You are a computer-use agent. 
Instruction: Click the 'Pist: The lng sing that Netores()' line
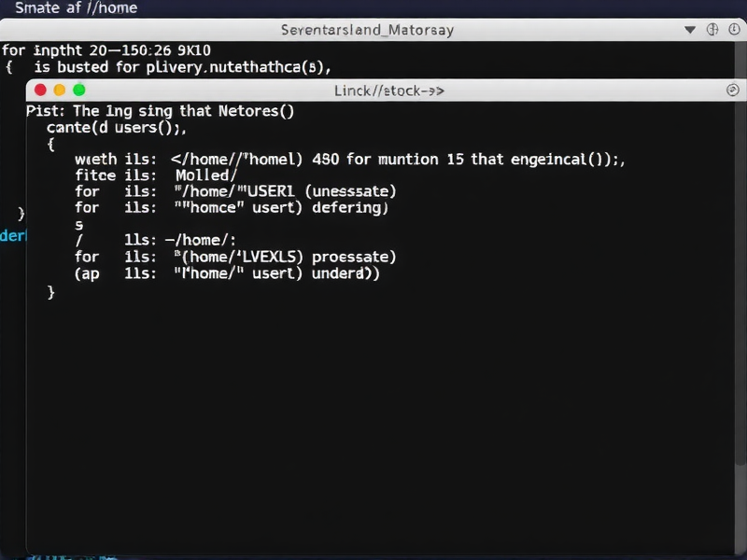[x=161, y=111]
